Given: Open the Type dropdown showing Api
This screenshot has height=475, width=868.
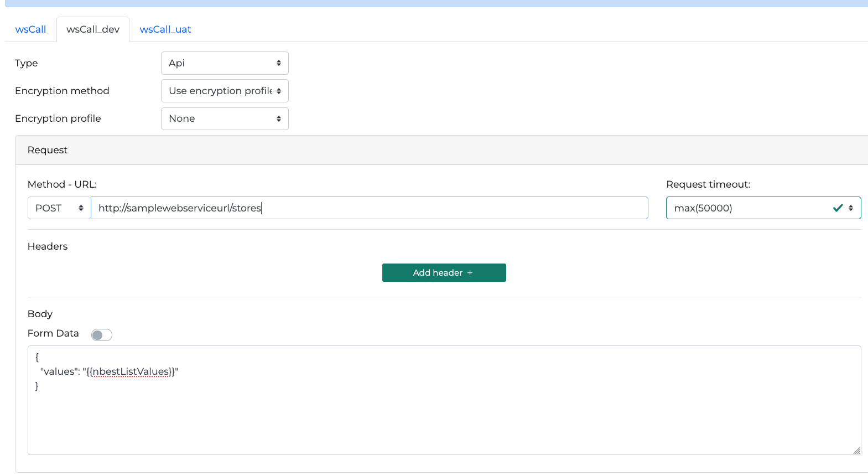Looking at the screenshot, I should tap(225, 63).
